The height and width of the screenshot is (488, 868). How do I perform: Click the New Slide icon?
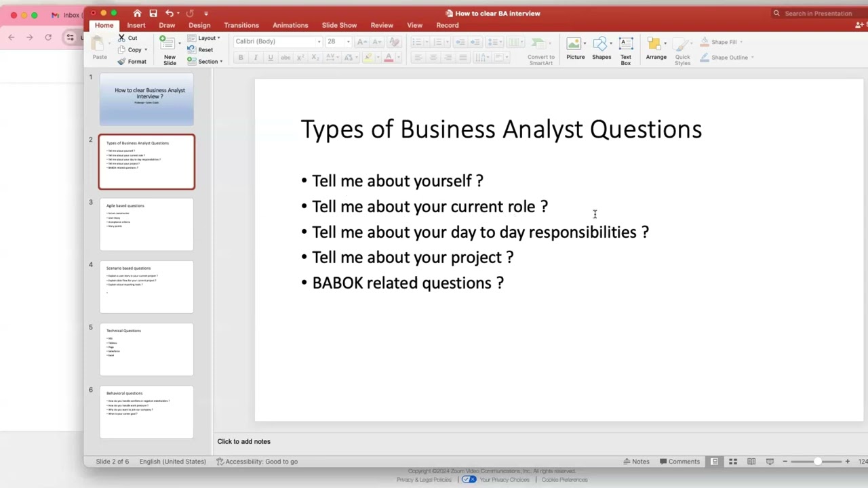167,44
